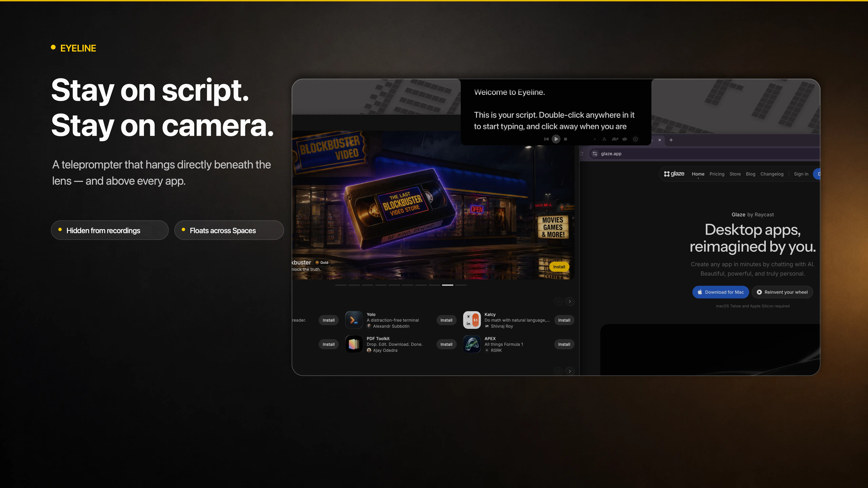Click the Yolo app icon
The image size is (868, 488).
[x=354, y=320]
